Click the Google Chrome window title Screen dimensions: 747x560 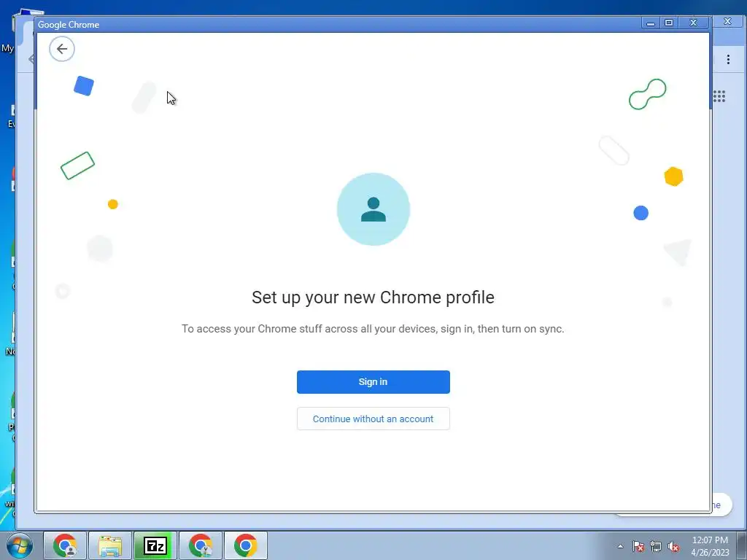[69, 25]
